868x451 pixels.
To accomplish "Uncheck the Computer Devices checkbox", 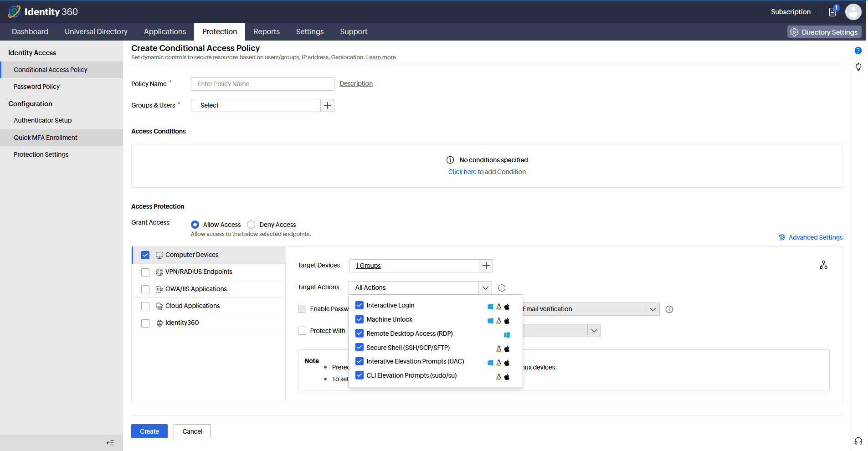I will [145, 255].
